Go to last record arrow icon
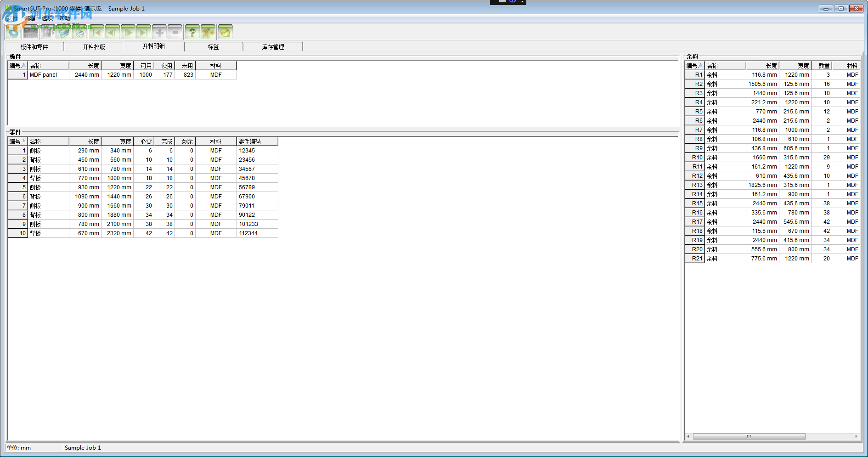Screen dimensions: 868x457 pos(144,32)
